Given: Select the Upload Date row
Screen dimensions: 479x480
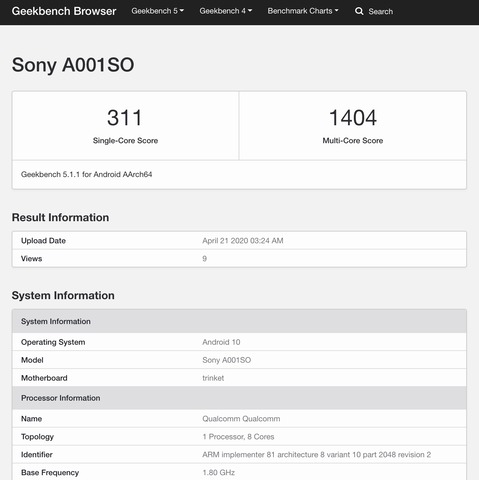Looking at the screenshot, I should click(239, 241).
